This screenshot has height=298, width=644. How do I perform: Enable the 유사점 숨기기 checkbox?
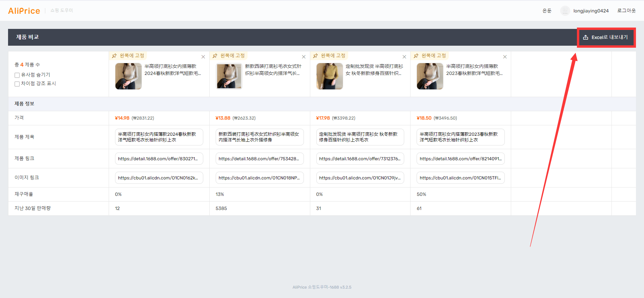point(17,75)
